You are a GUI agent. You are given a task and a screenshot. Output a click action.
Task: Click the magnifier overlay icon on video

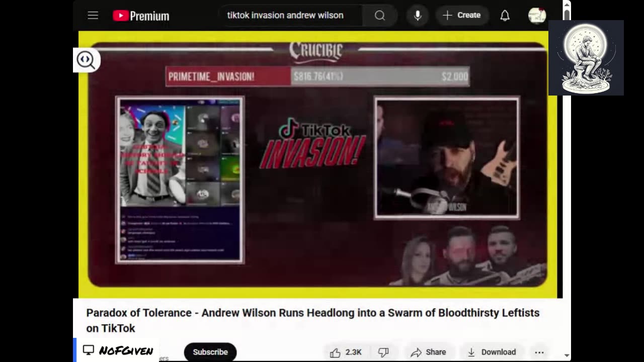[x=86, y=60]
